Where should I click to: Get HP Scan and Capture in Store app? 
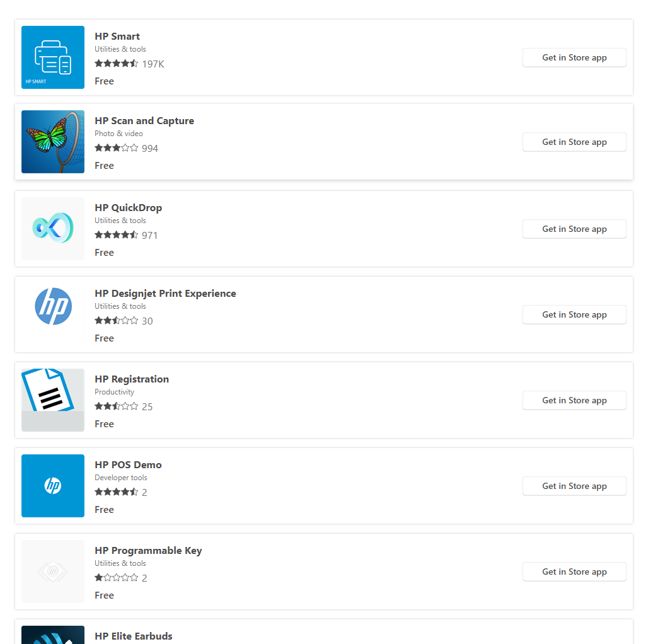coord(574,142)
